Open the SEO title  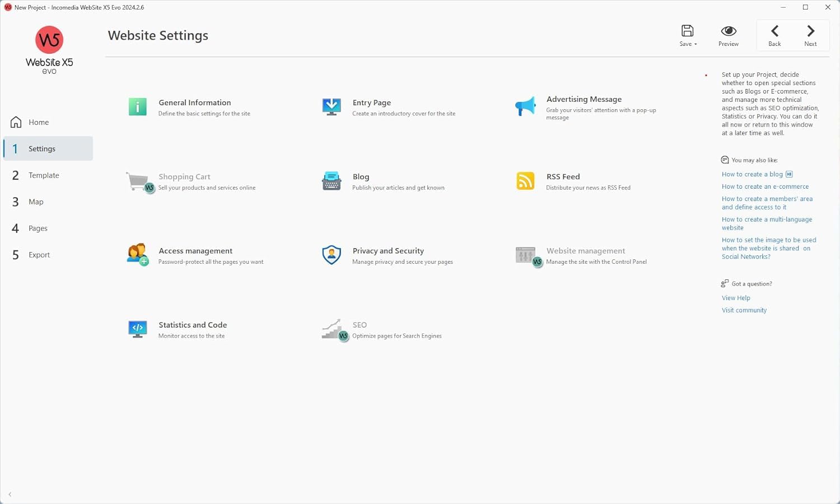click(x=360, y=325)
